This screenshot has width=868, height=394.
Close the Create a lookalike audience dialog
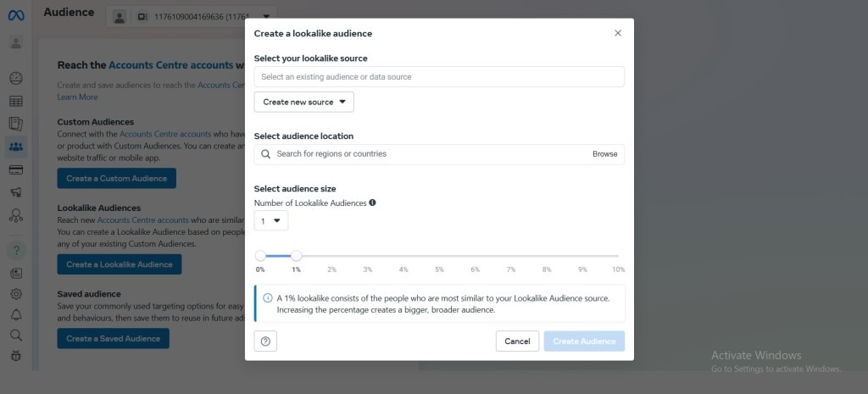click(617, 33)
